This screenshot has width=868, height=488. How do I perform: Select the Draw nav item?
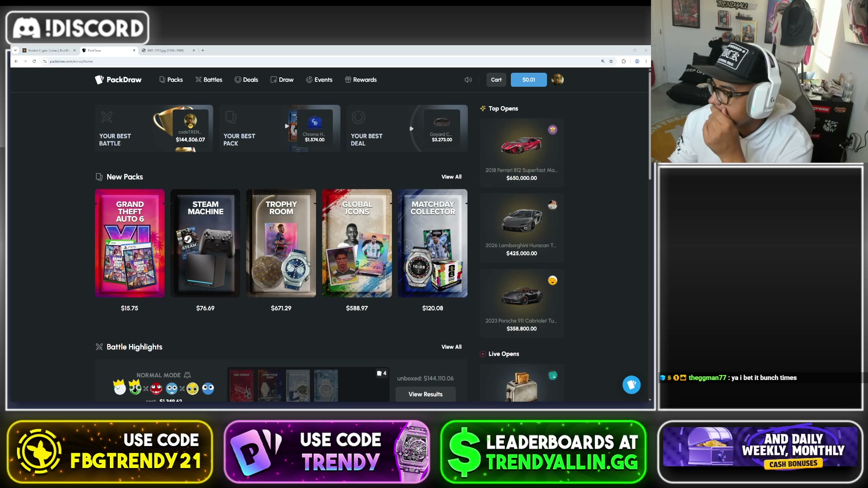(282, 80)
